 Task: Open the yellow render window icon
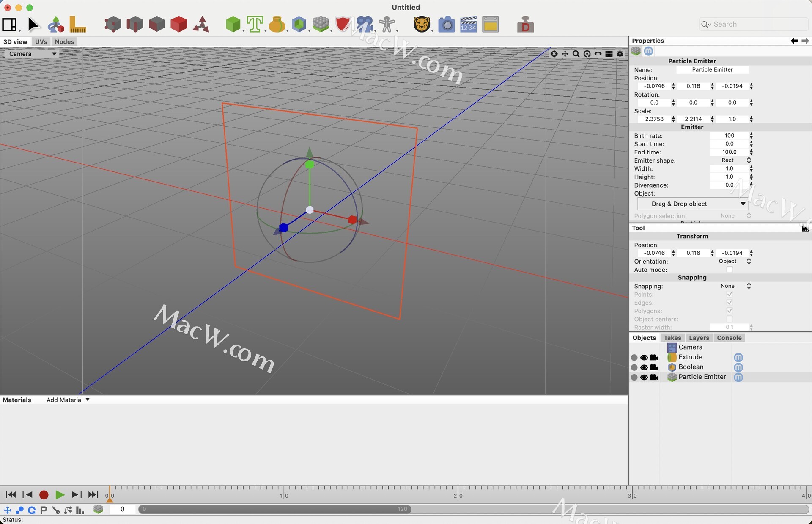(x=490, y=25)
